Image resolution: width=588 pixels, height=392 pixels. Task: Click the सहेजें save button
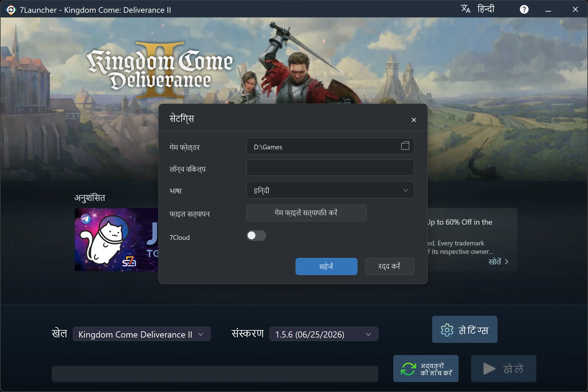pos(326,266)
